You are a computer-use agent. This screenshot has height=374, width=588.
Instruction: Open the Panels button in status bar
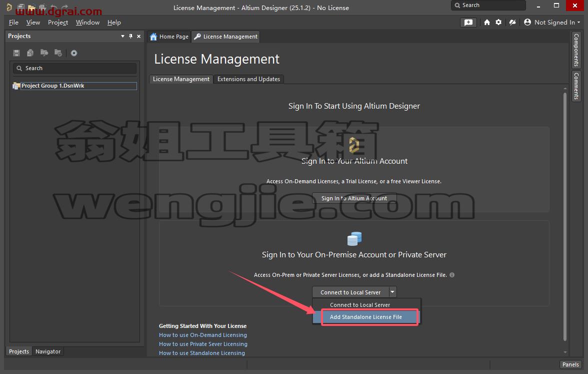point(570,364)
